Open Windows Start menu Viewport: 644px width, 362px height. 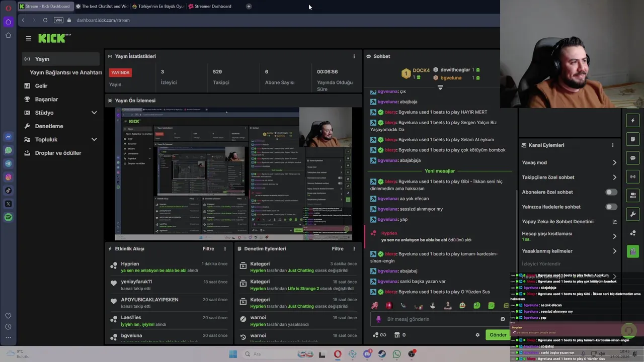(x=233, y=354)
